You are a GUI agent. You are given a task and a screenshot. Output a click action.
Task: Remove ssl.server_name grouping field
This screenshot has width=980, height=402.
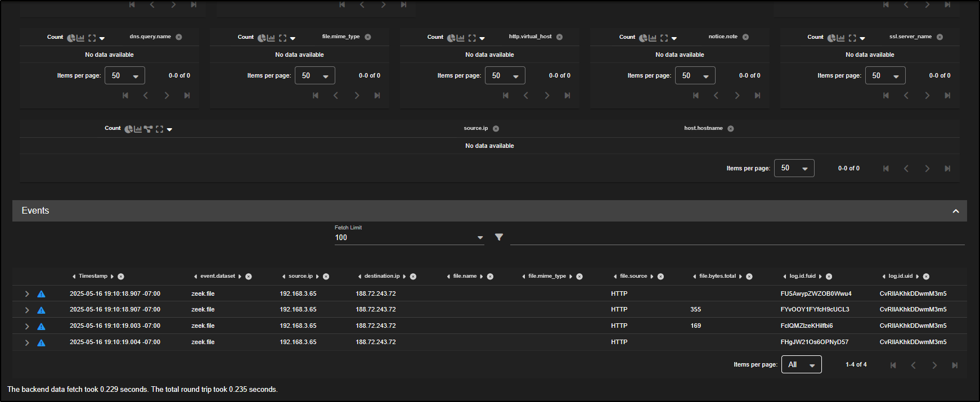(x=939, y=37)
